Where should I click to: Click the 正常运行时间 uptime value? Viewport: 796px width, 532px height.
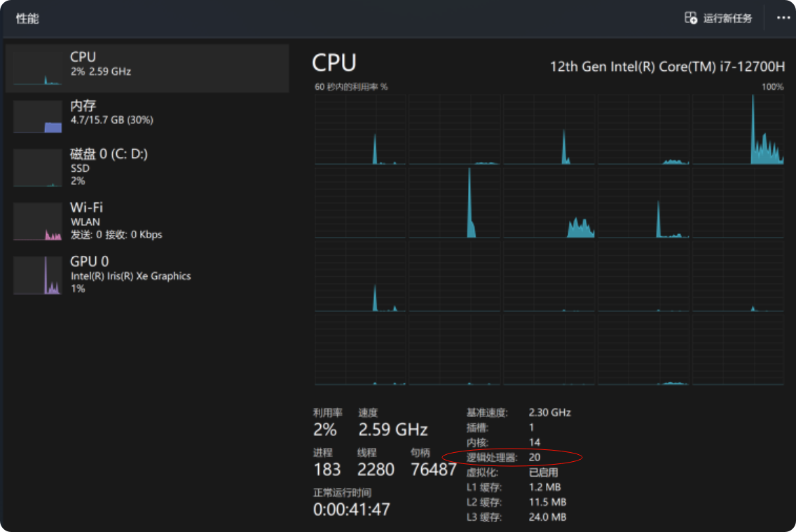pos(351,510)
